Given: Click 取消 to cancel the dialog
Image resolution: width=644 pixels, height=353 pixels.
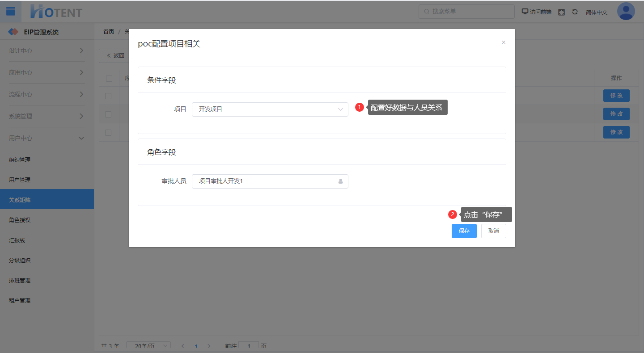Looking at the screenshot, I should point(494,231).
